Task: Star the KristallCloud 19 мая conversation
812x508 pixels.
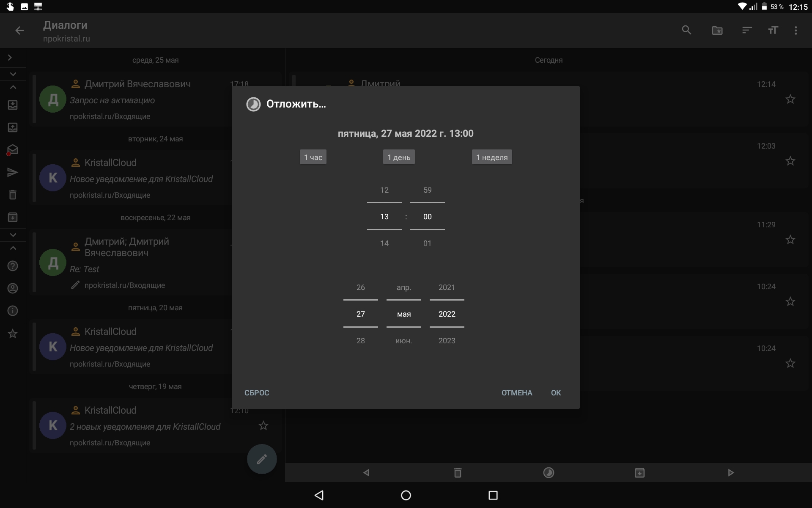Action: pos(263,425)
